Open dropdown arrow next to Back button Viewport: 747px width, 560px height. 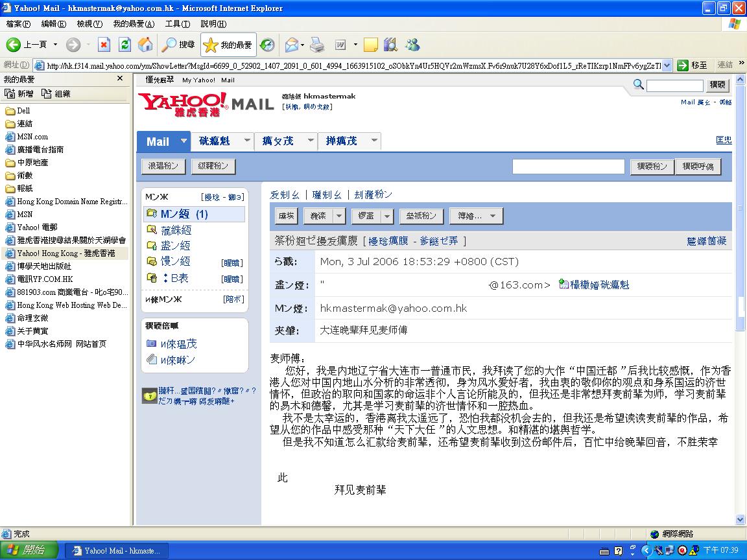coord(55,45)
